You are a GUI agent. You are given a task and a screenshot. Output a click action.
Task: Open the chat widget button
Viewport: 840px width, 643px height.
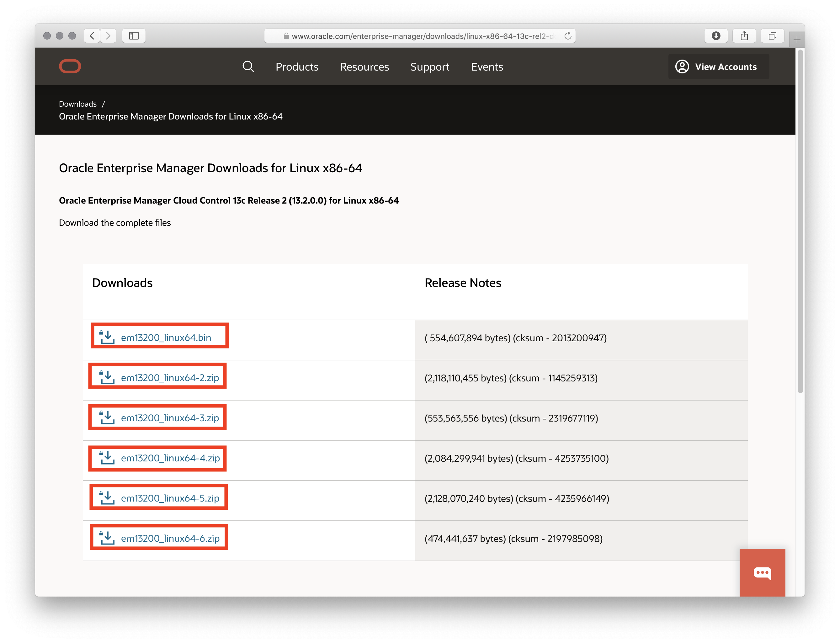tap(762, 572)
